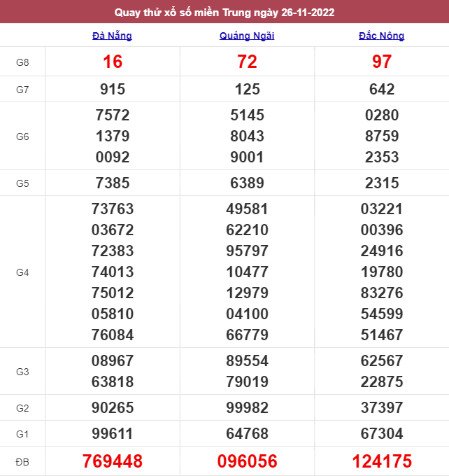Open the Đà Nẵng province link

[x=112, y=36]
